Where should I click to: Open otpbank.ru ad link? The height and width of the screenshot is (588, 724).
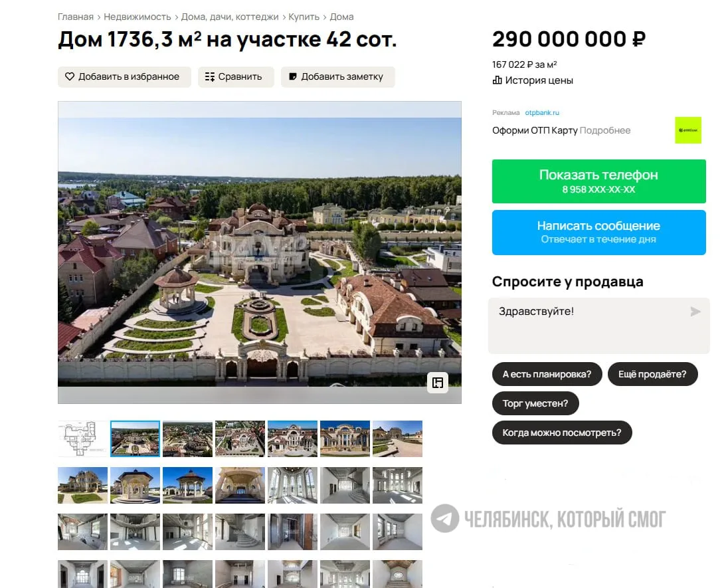(542, 113)
